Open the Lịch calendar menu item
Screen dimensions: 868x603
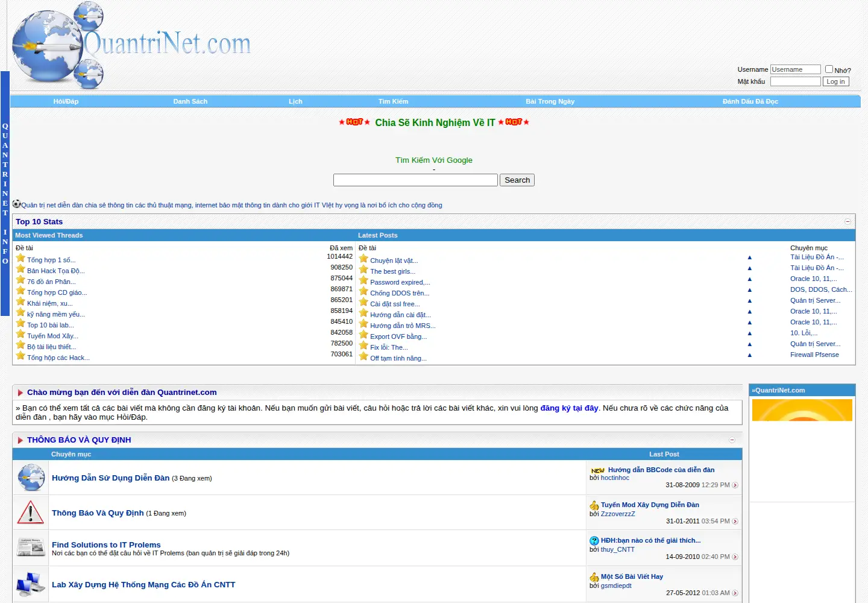(295, 101)
